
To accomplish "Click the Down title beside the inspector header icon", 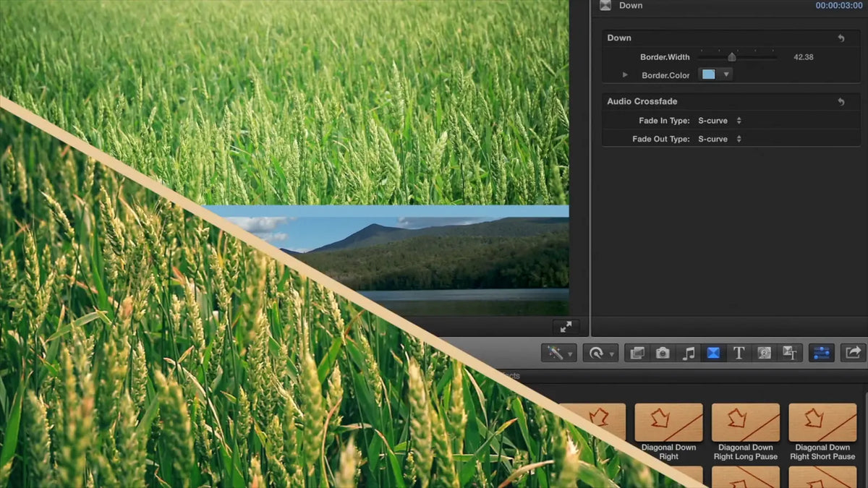I will pyautogui.click(x=631, y=6).
